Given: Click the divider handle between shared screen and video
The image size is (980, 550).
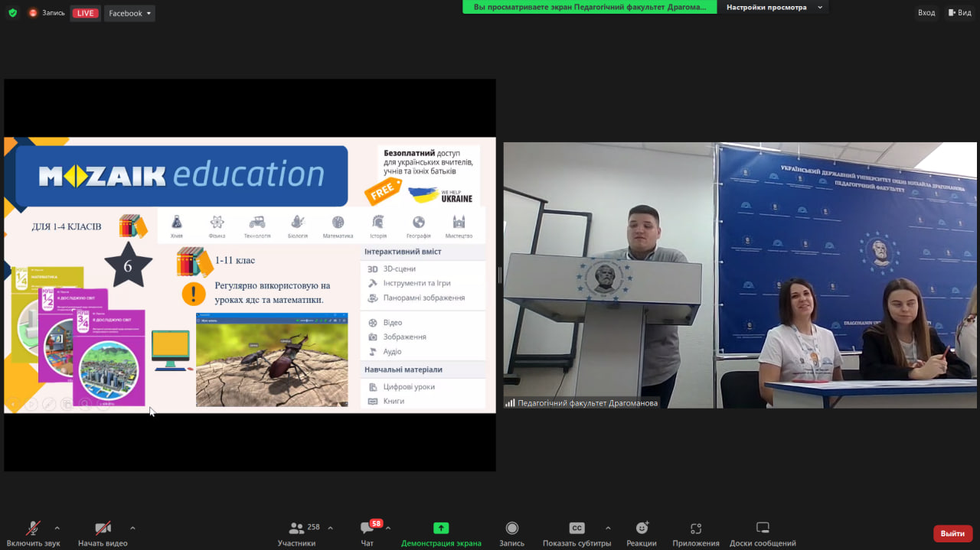Looking at the screenshot, I should click(499, 275).
